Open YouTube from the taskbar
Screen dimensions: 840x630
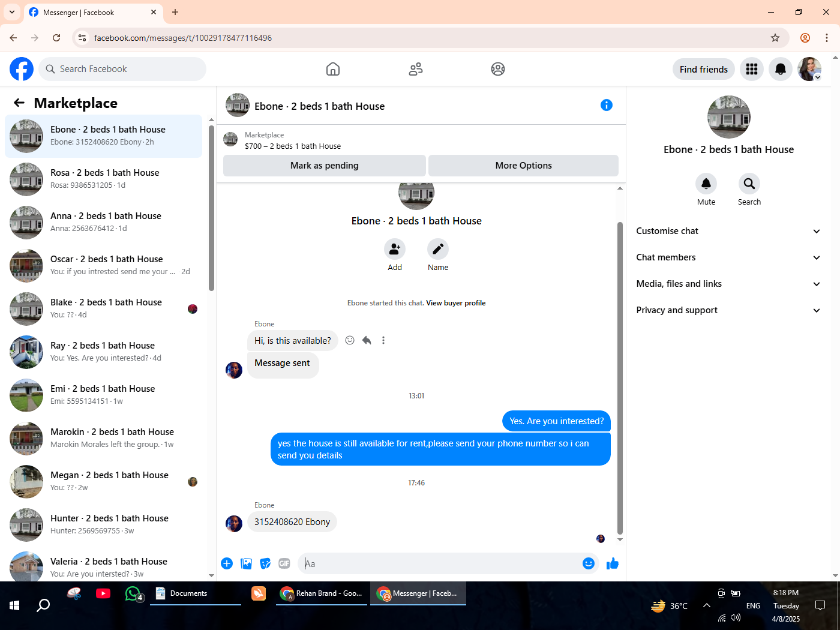coord(103,593)
